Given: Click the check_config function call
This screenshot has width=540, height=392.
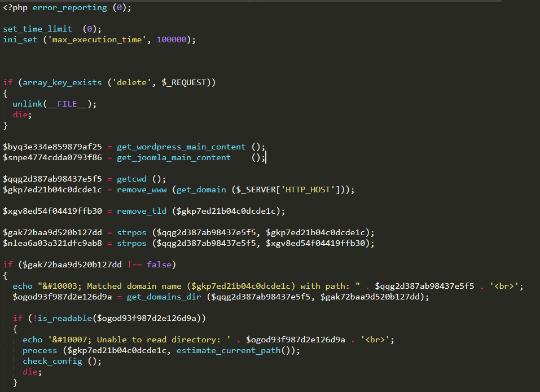Looking at the screenshot, I should tap(52, 361).
